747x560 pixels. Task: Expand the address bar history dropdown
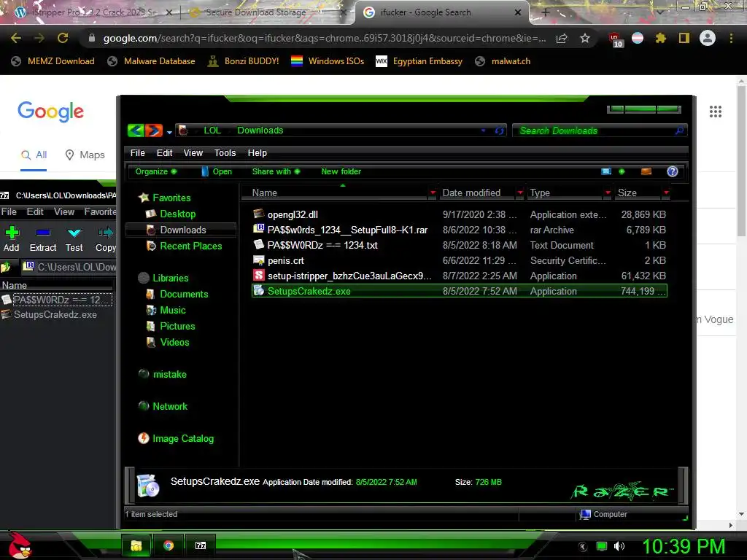483,131
